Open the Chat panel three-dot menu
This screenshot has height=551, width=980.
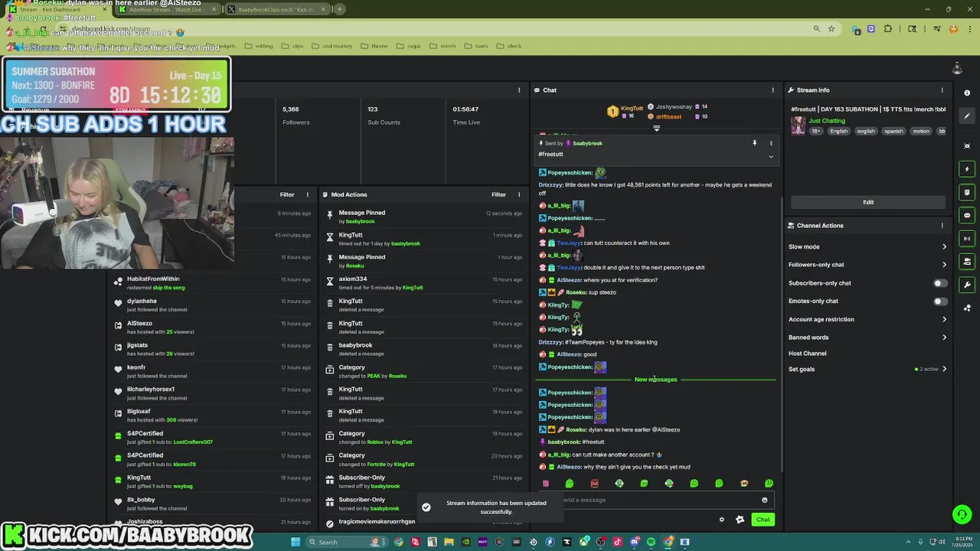click(773, 90)
